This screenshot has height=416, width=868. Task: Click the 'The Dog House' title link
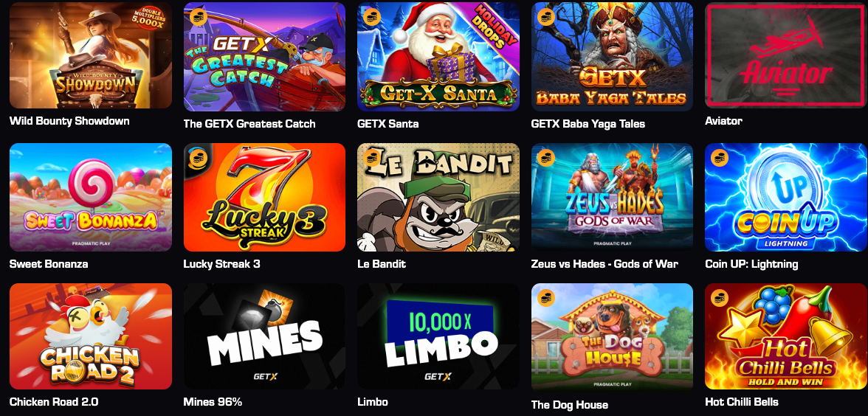point(569,405)
